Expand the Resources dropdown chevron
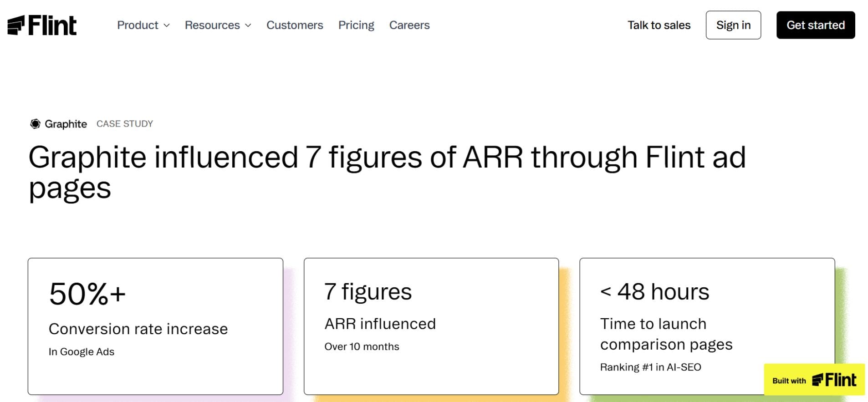Screen dimensions: 868x402 point(248,25)
